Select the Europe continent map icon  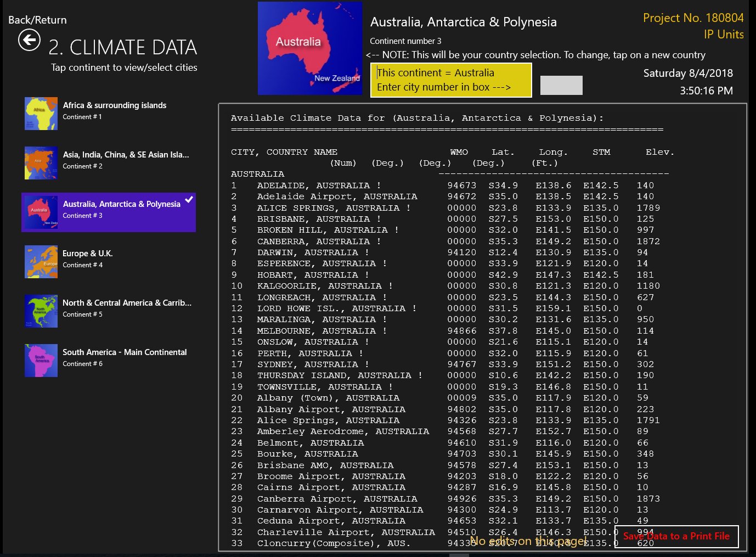pyautogui.click(x=41, y=262)
